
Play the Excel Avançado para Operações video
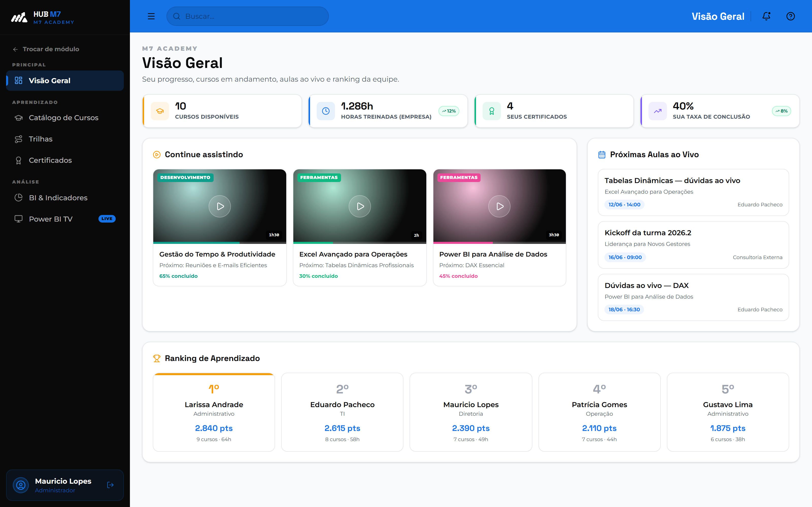coord(360,206)
